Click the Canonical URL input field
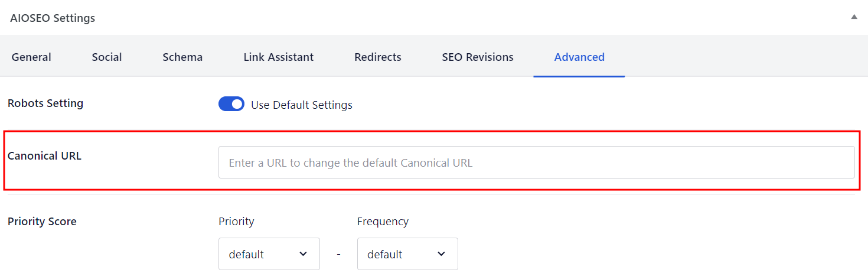Image resolution: width=868 pixels, height=279 pixels. pyautogui.click(x=536, y=163)
